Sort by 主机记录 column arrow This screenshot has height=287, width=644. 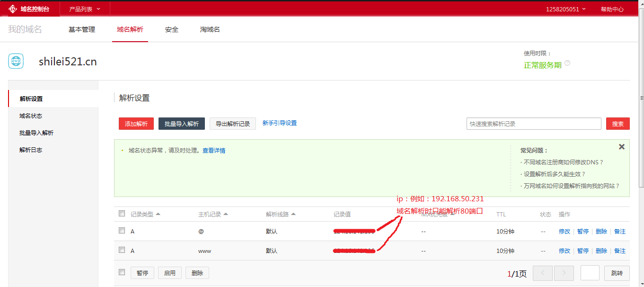(226, 214)
